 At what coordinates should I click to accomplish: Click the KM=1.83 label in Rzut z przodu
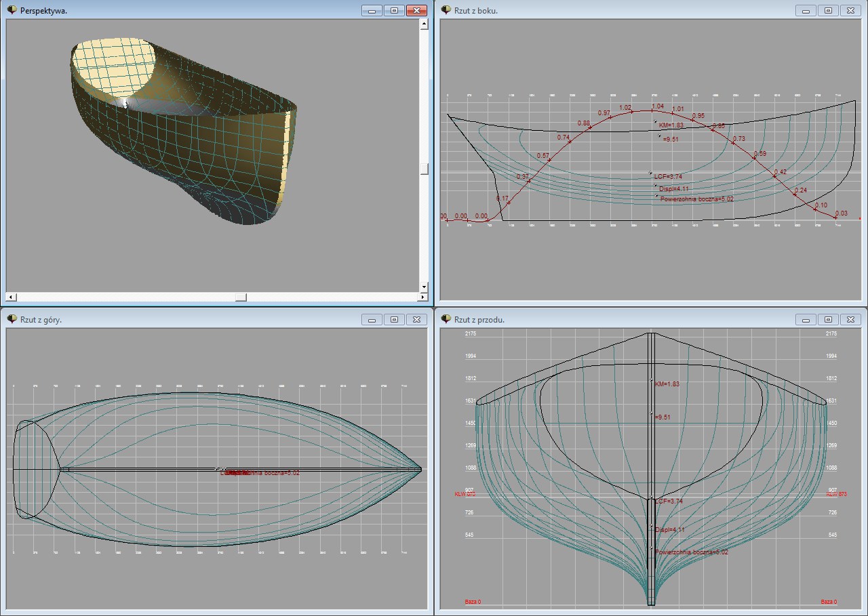pos(667,384)
